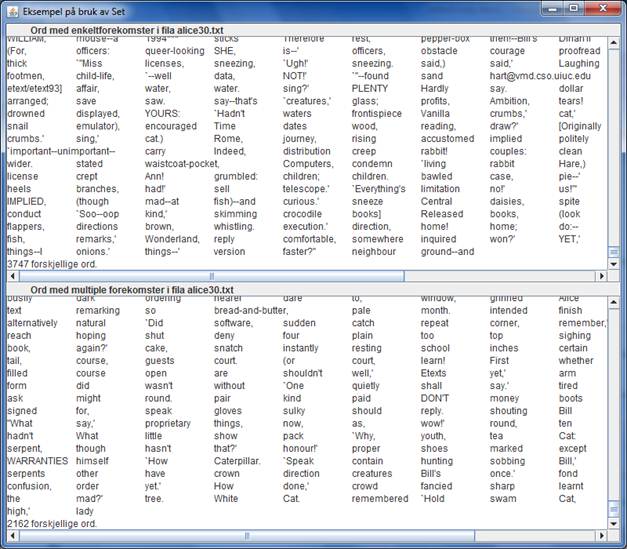Click the bottom pane's vertical scroll up arrow

[613, 302]
